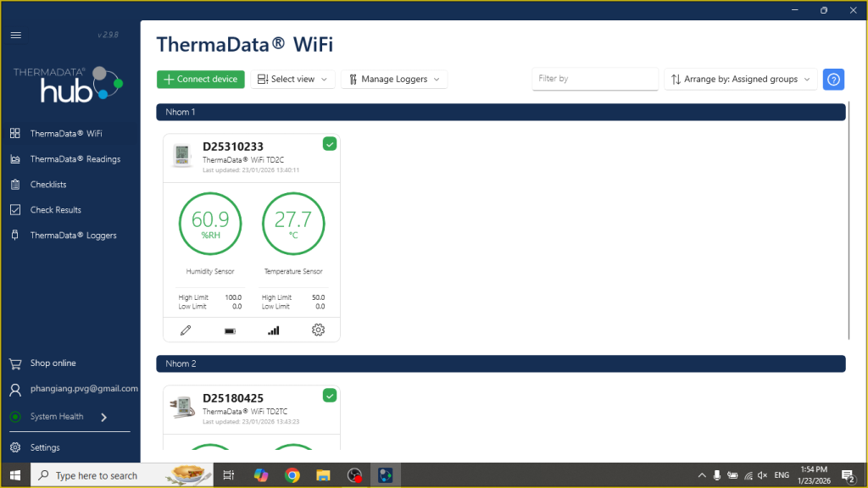Click the Connect device button
Viewport: 868px width, 488px height.
coord(200,79)
